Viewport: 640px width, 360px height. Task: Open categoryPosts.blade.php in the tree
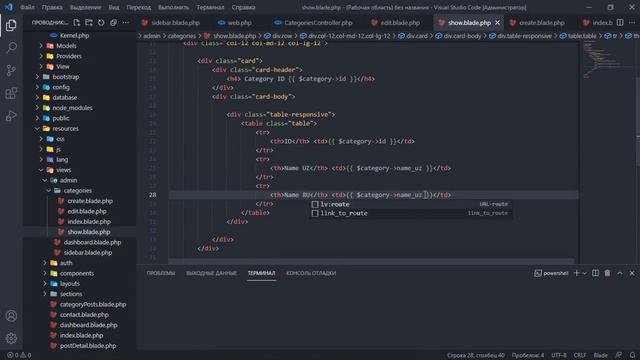coord(93,304)
